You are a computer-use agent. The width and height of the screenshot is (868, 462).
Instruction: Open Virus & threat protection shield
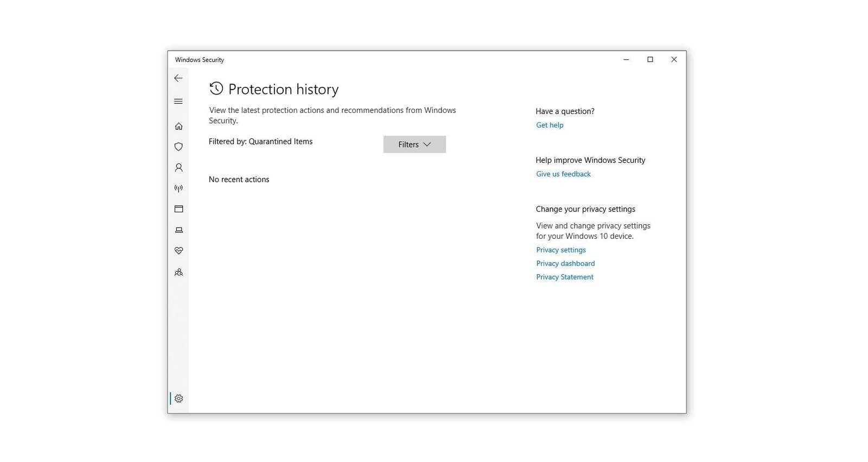(x=178, y=147)
